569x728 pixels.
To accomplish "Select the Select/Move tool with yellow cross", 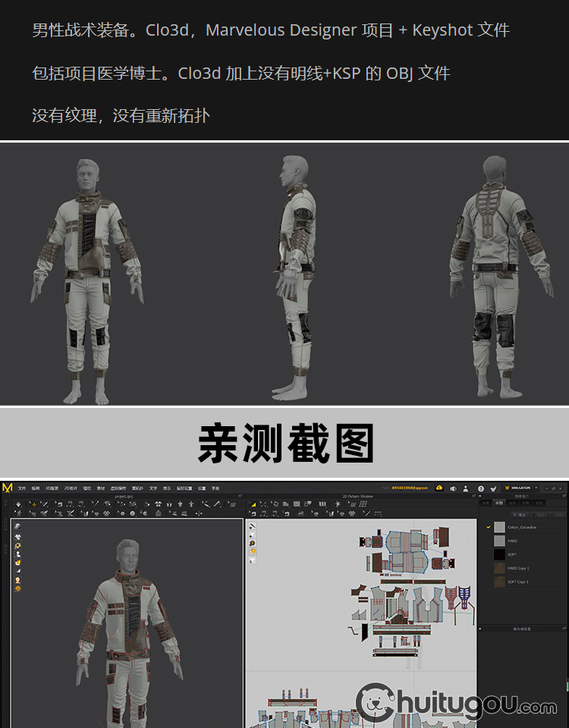I will (33, 504).
